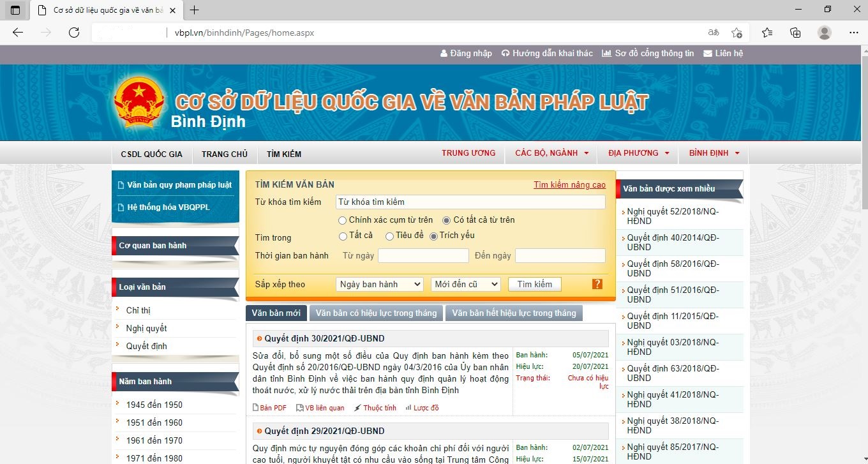The height and width of the screenshot is (464, 868).
Task: Filter by years 1951 đến 1960
Action: [x=154, y=423]
